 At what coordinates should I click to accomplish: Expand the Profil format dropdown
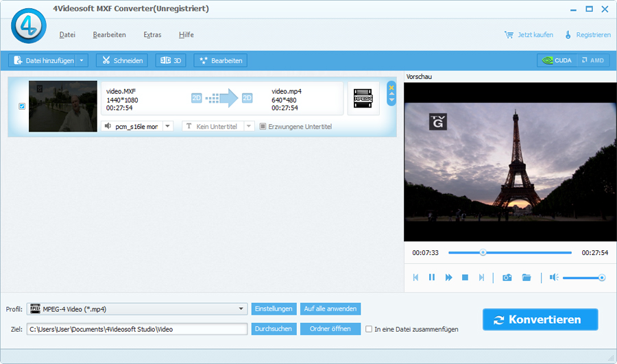click(x=241, y=308)
